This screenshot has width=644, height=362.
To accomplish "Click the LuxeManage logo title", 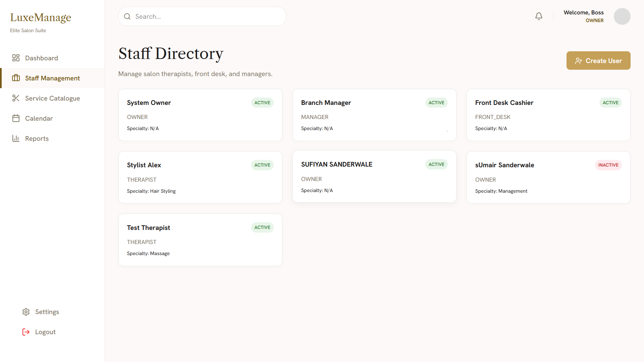I will [41, 17].
